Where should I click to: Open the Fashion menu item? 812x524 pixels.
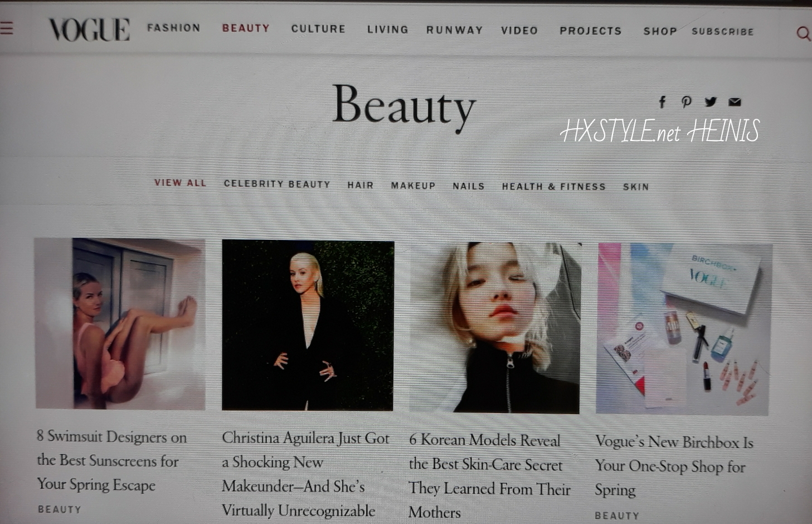pyautogui.click(x=173, y=28)
